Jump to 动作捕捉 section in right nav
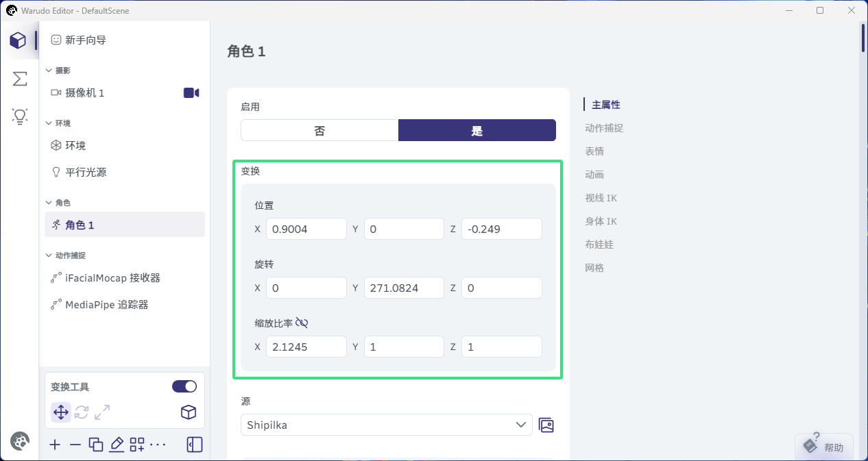The height and width of the screenshot is (461, 868). click(x=604, y=128)
